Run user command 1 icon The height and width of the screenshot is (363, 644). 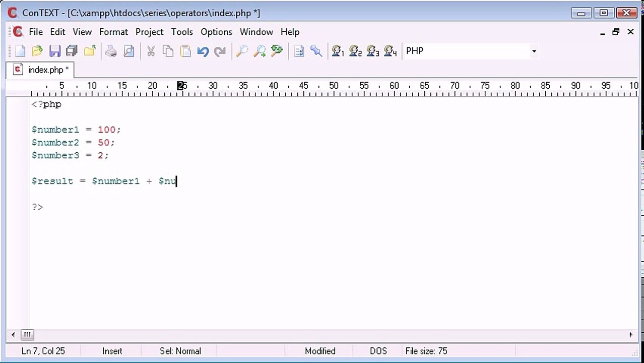coord(338,51)
